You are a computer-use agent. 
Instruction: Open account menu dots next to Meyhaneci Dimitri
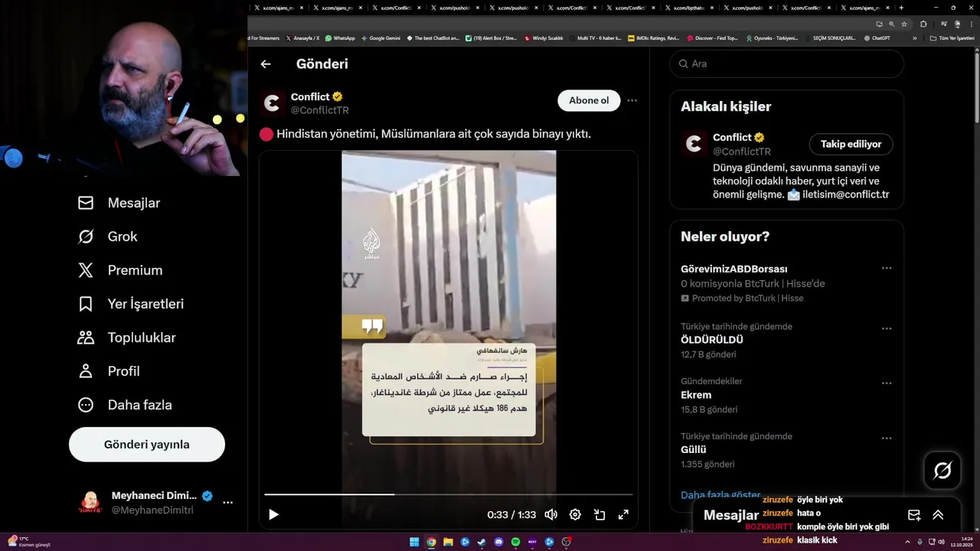point(227,503)
